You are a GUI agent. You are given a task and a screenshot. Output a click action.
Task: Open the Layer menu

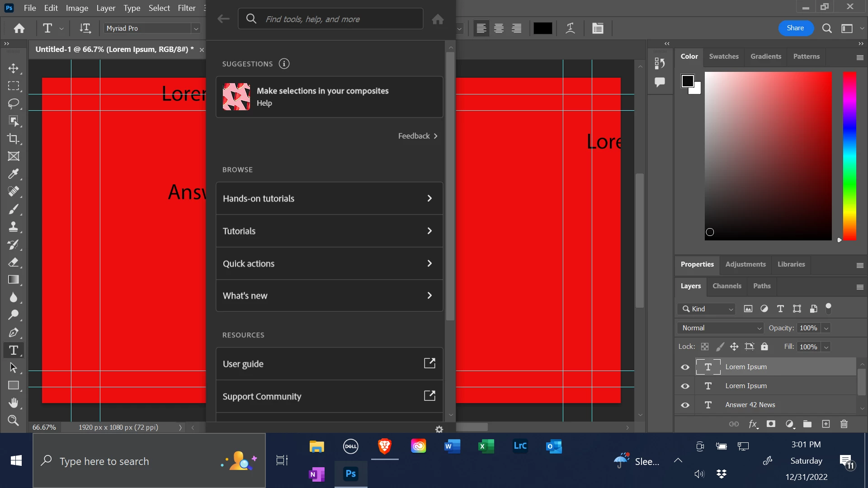[106, 8]
